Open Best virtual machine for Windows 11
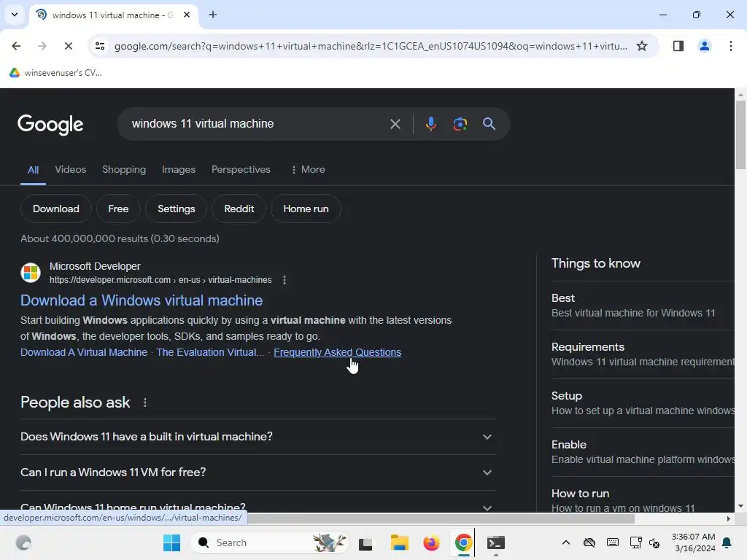Image resolution: width=747 pixels, height=560 pixels. coord(642,306)
